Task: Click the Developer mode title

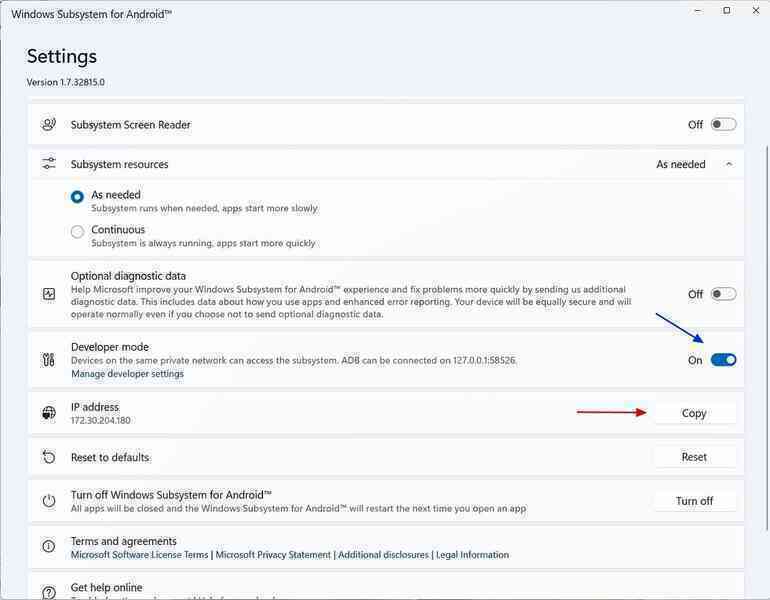Action: pyautogui.click(x=110, y=347)
